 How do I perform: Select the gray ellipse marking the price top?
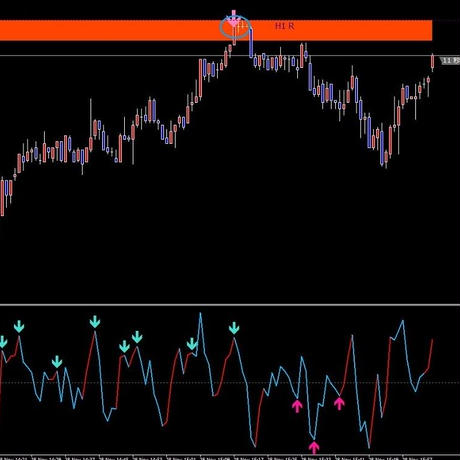tap(235, 27)
